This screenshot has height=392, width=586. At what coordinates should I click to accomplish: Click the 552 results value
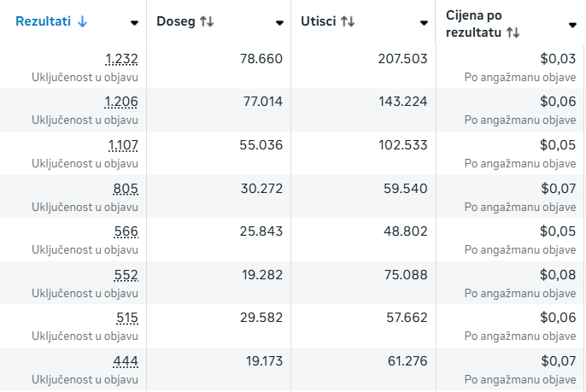tap(126, 275)
